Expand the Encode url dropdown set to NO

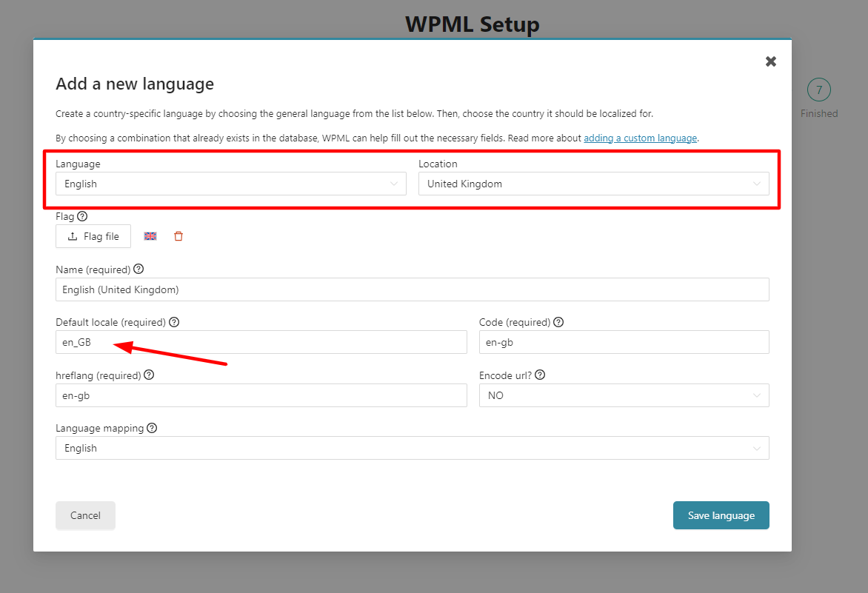point(624,395)
